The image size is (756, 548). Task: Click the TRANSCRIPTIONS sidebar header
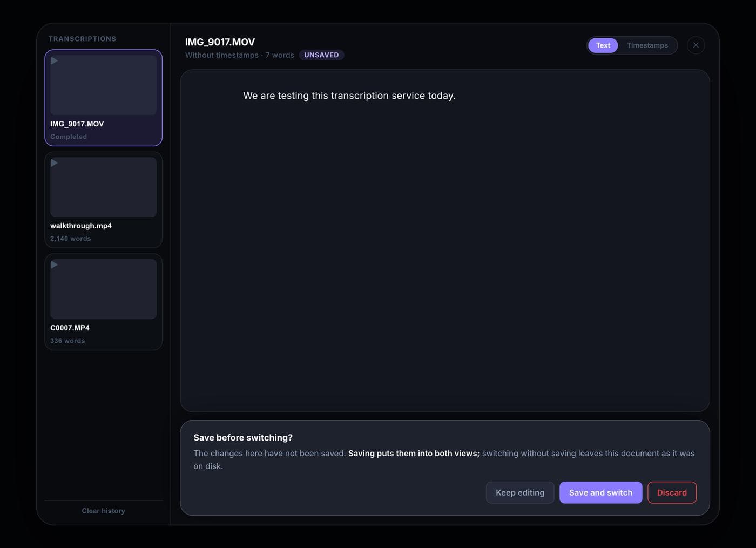[x=82, y=39]
